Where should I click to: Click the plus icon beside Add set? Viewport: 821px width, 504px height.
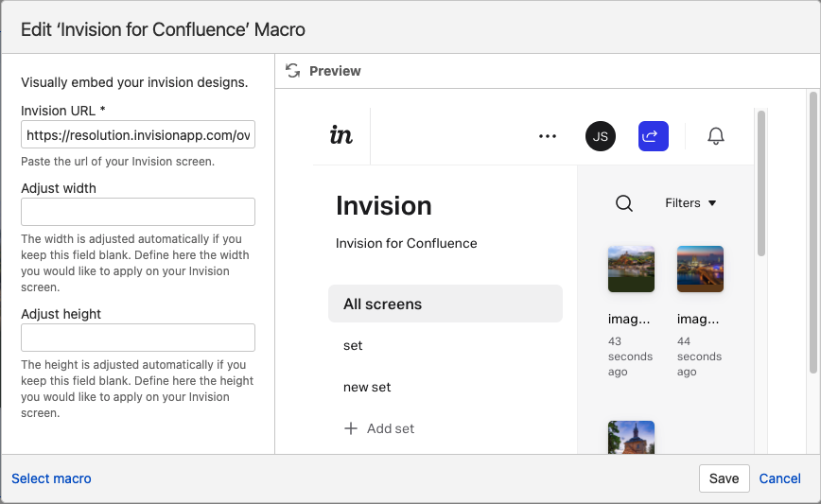point(351,428)
